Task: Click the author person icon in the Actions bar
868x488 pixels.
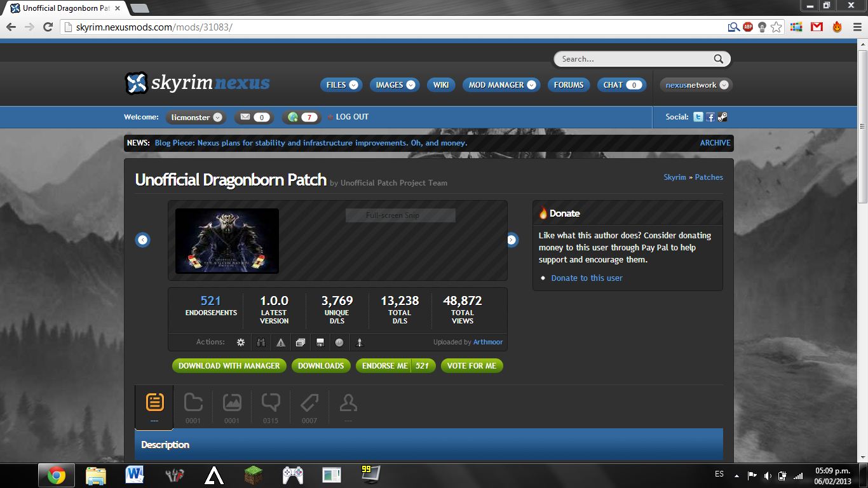Action: (x=360, y=342)
